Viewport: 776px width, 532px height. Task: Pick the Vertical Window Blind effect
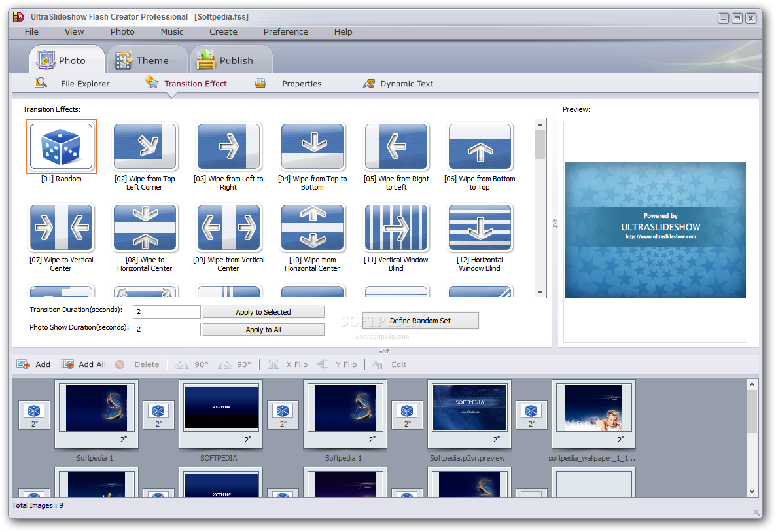coord(396,228)
